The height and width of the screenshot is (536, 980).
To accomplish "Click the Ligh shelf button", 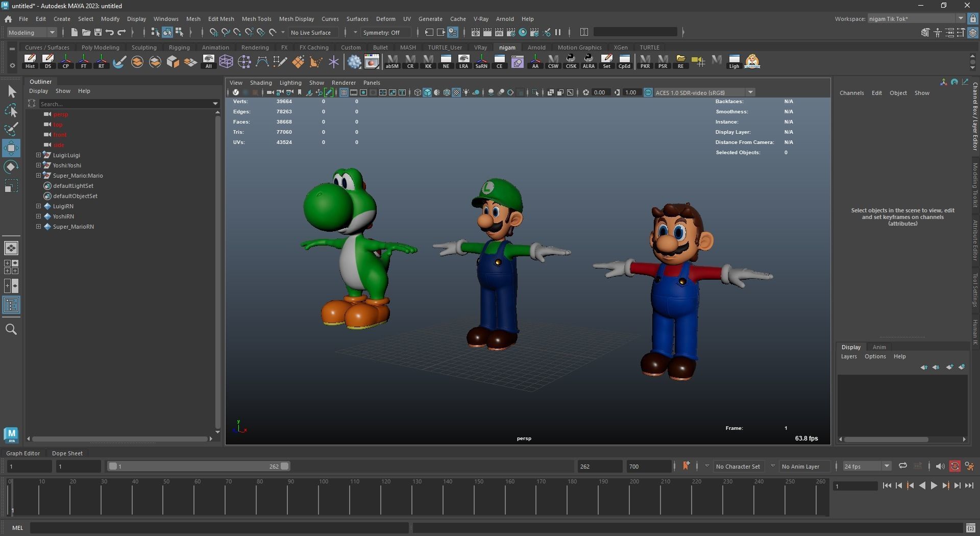I will point(734,61).
